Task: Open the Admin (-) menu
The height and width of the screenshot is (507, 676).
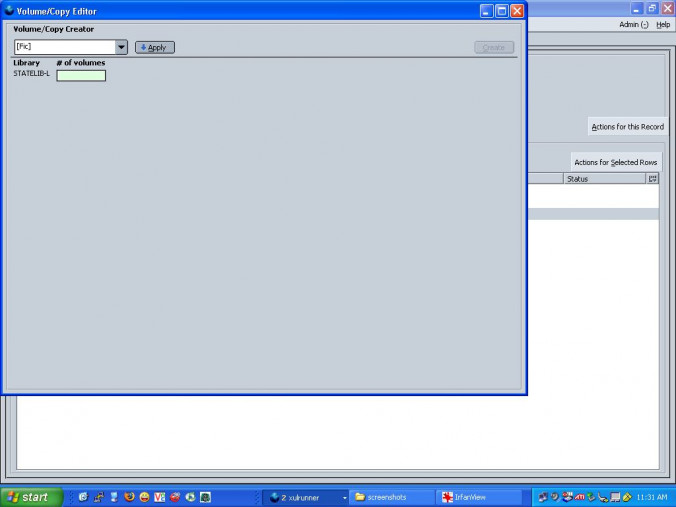Action: [633, 25]
